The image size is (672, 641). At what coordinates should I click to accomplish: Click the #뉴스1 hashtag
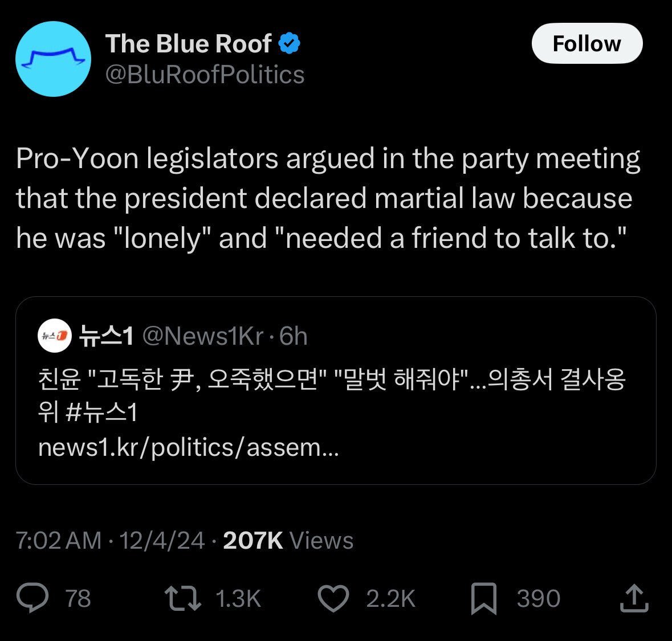tap(101, 413)
